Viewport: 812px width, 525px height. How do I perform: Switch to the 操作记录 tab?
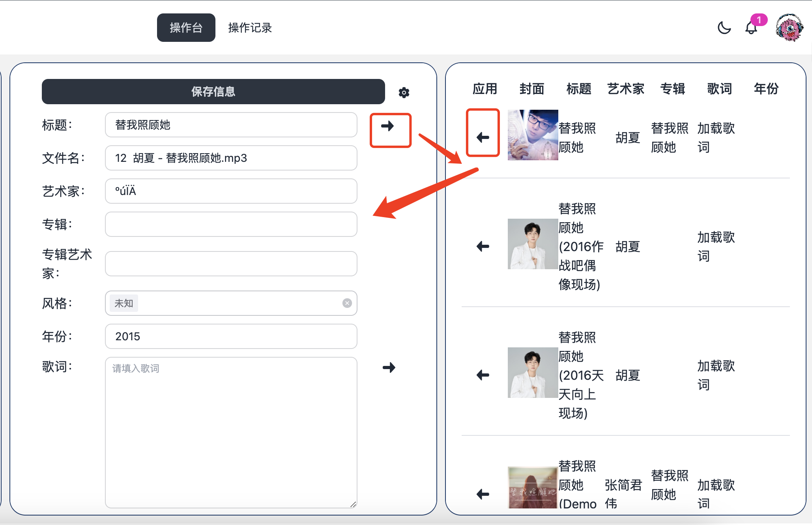coord(250,28)
